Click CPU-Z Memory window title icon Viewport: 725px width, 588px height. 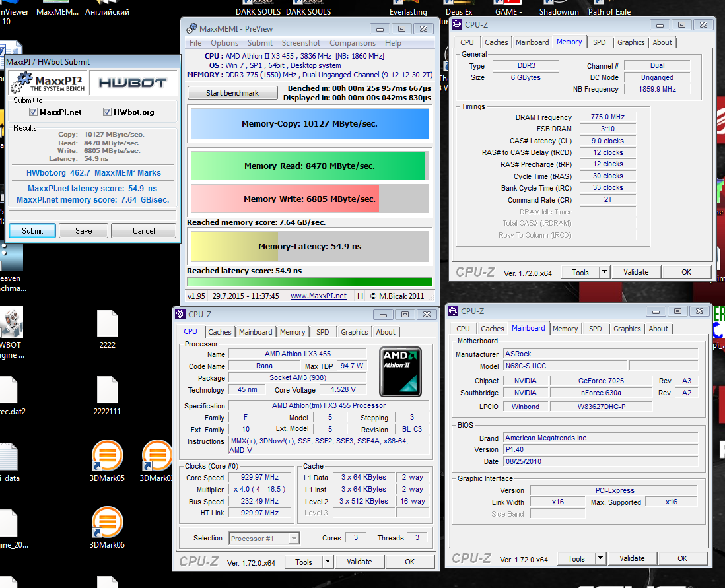tap(458, 25)
